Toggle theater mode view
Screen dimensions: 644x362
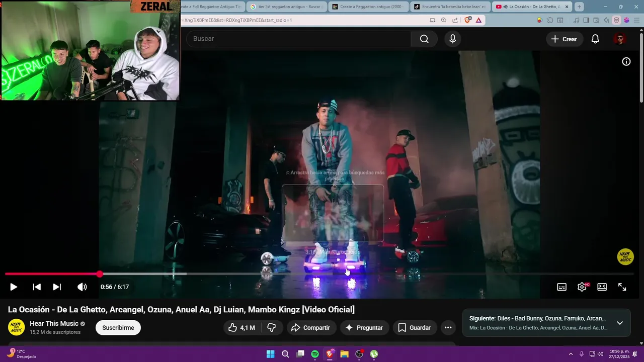[602, 287]
